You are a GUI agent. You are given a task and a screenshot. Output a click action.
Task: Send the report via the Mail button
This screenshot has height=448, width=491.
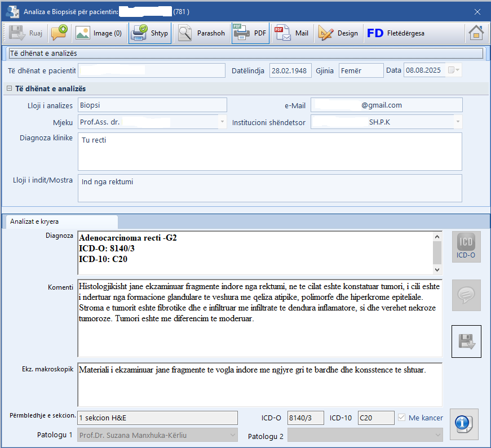pyautogui.click(x=291, y=33)
